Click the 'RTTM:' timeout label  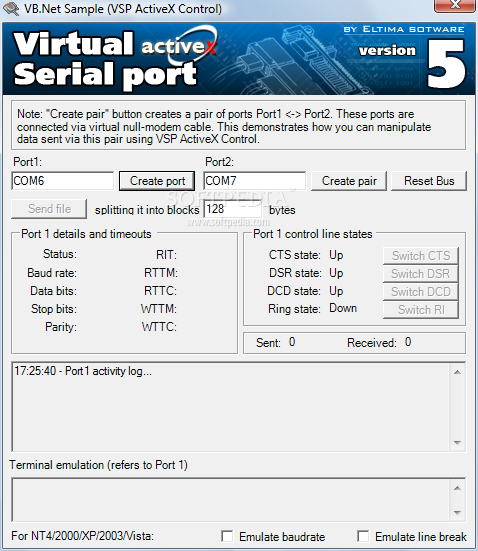click(x=161, y=273)
